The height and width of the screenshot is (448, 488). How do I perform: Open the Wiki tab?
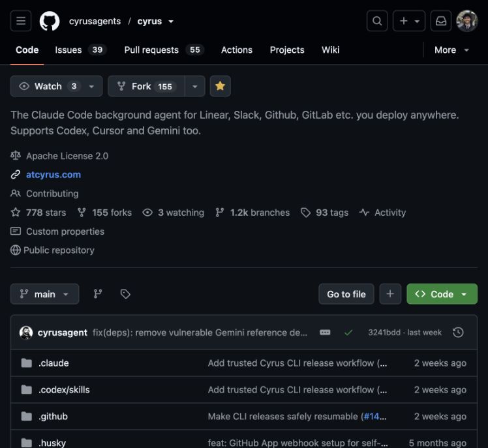331,50
